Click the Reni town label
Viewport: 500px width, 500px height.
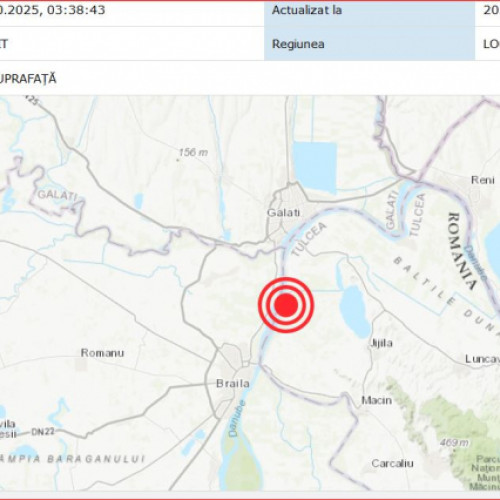[483, 180]
